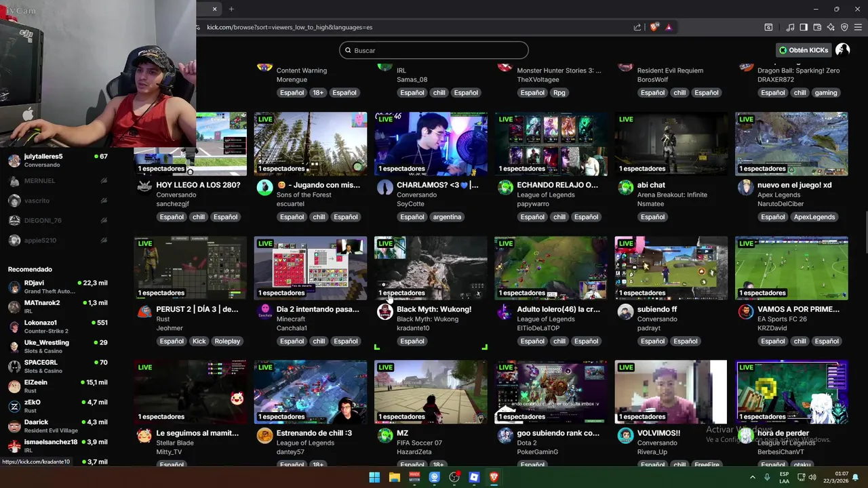Select the ApexLegends tag chip
This screenshot has width=868, height=488.
(x=815, y=217)
